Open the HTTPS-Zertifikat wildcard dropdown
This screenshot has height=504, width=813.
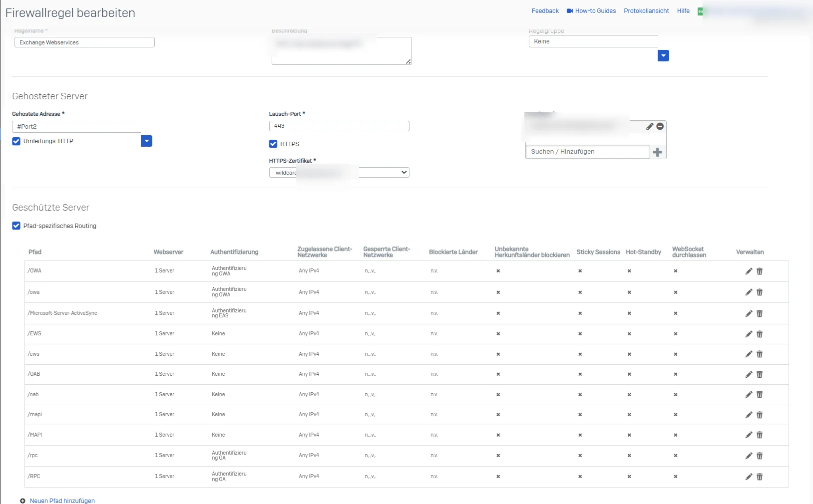tap(339, 173)
